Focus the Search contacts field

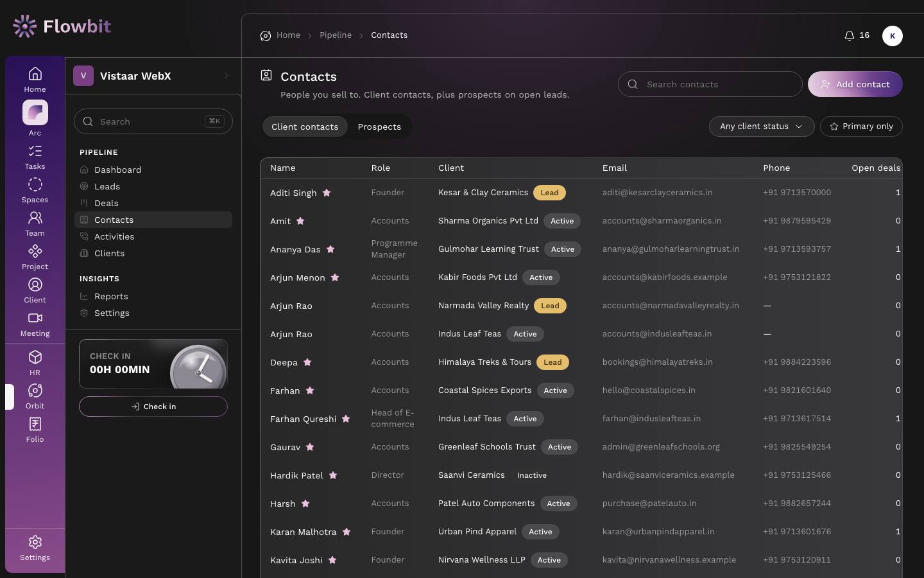coord(710,84)
